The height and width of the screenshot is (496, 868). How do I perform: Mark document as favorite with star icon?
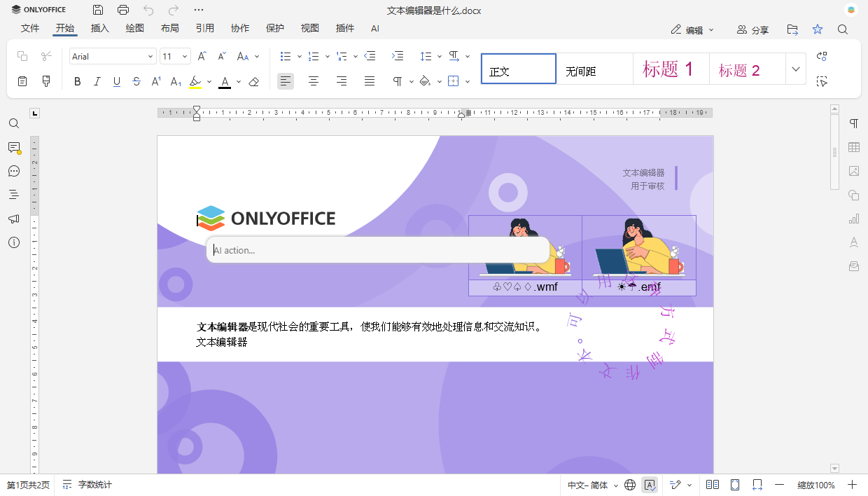[x=818, y=29]
